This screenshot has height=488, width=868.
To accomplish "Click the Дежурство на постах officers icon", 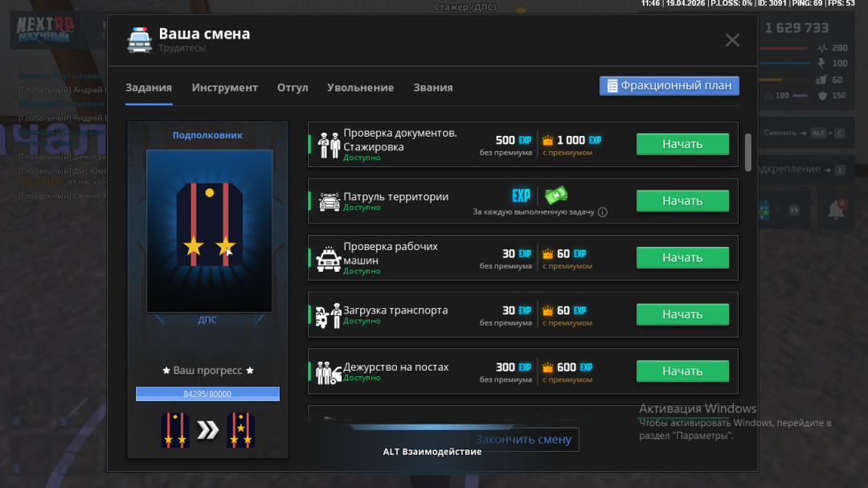I will [x=329, y=372].
